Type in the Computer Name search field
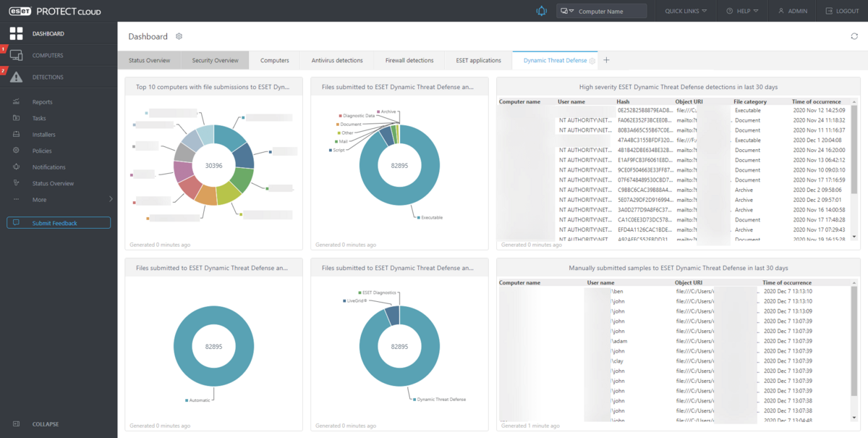 pyautogui.click(x=610, y=11)
